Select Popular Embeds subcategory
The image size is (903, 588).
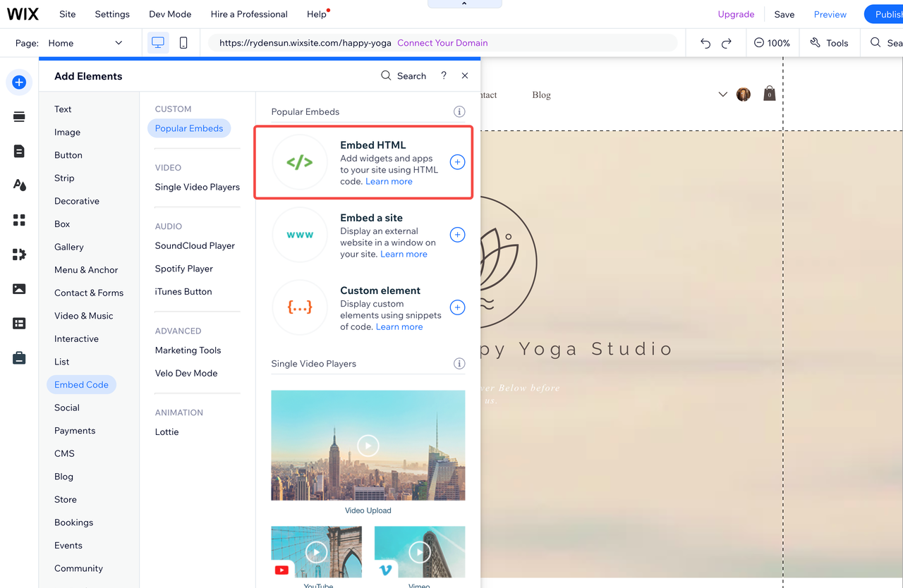(189, 128)
